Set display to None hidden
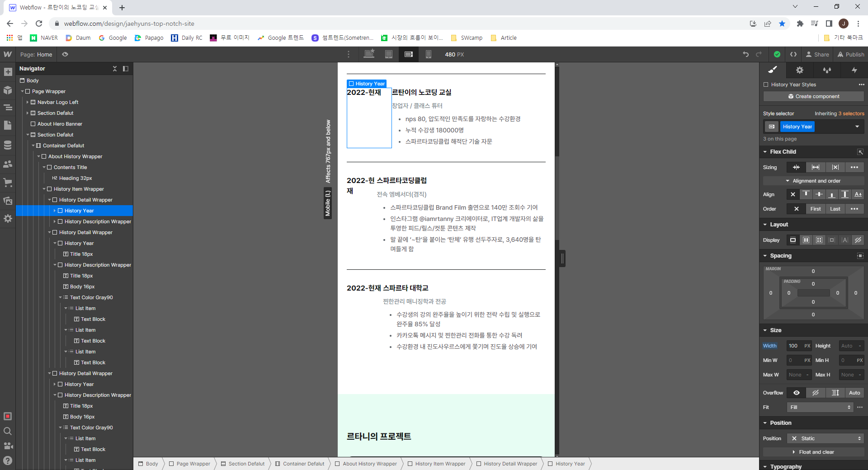The height and width of the screenshot is (470, 868). (x=858, y=240)
